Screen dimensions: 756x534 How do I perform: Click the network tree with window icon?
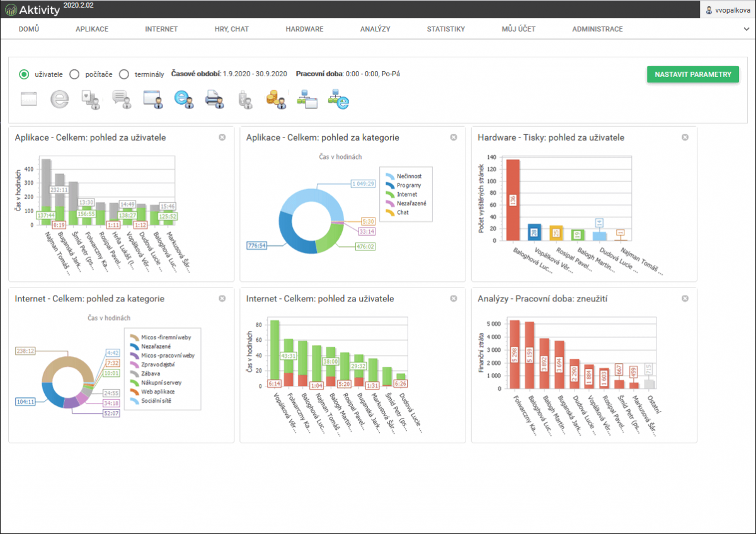pos(307,99)
